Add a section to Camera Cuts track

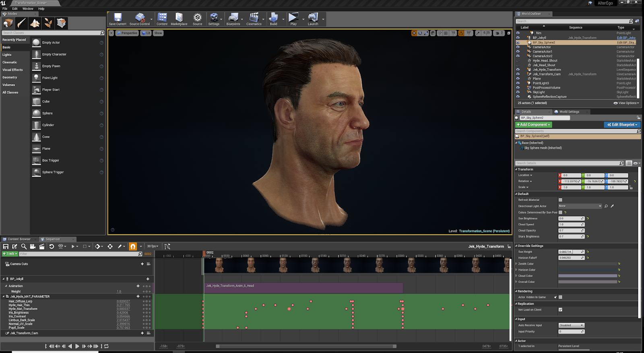point(142,264)
